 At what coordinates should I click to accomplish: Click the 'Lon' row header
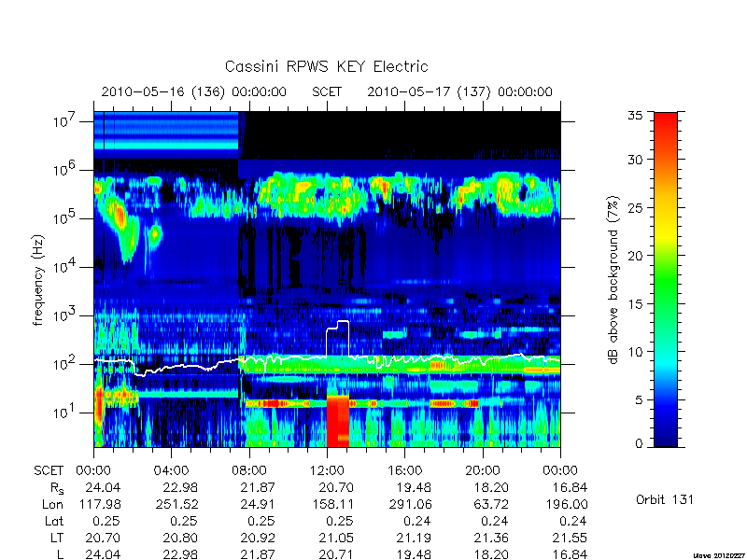(x=53, y=504)
